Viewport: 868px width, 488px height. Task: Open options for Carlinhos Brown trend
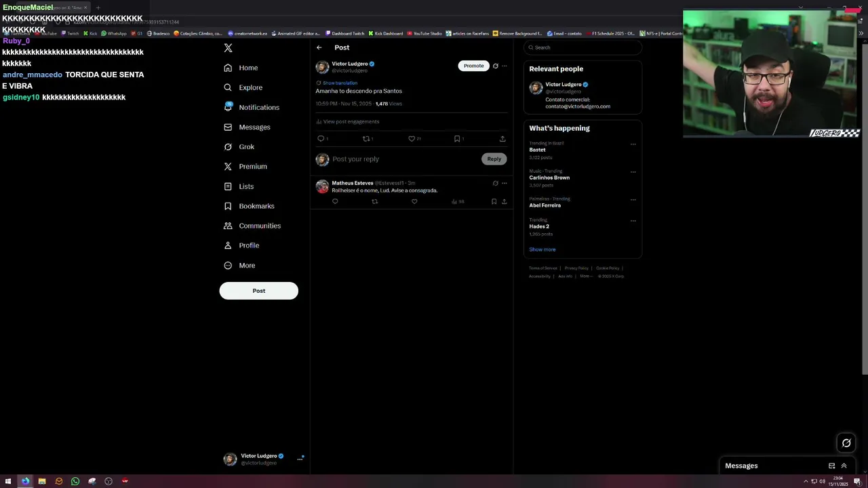633,172
